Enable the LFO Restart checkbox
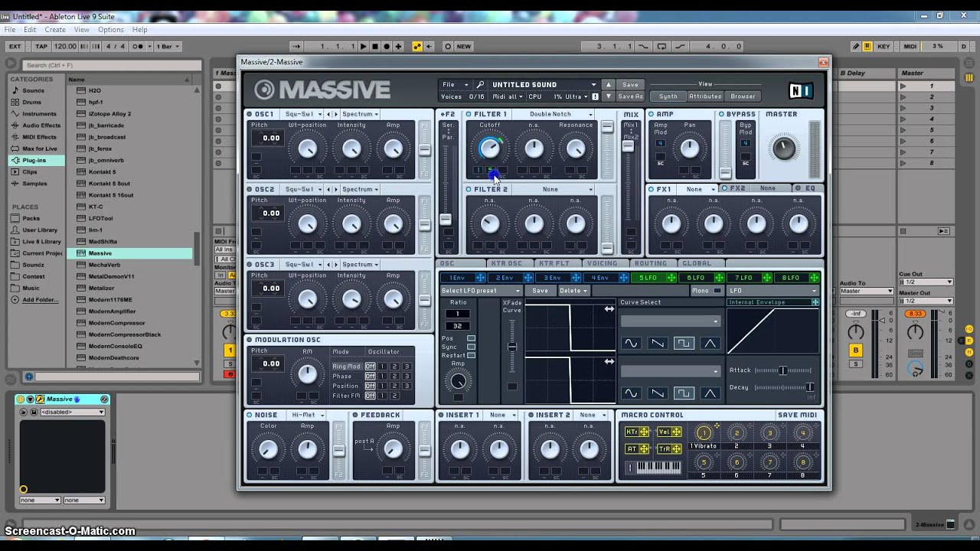The image size is (980, 551). click(471, 355)
